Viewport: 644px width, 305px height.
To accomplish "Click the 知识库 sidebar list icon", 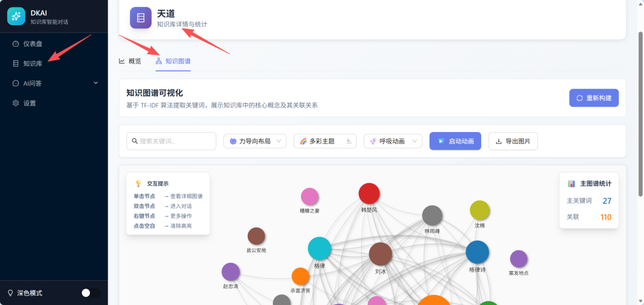I will pos(16,64).
